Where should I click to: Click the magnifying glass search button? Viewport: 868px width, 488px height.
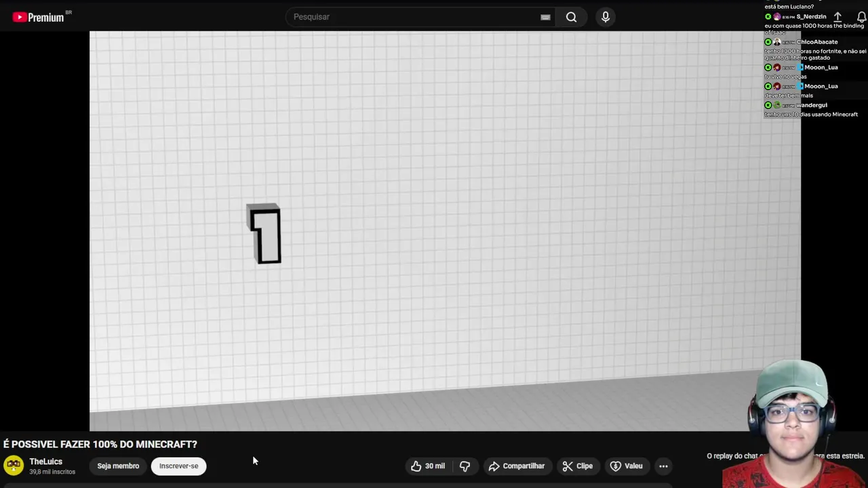[572, 17]
